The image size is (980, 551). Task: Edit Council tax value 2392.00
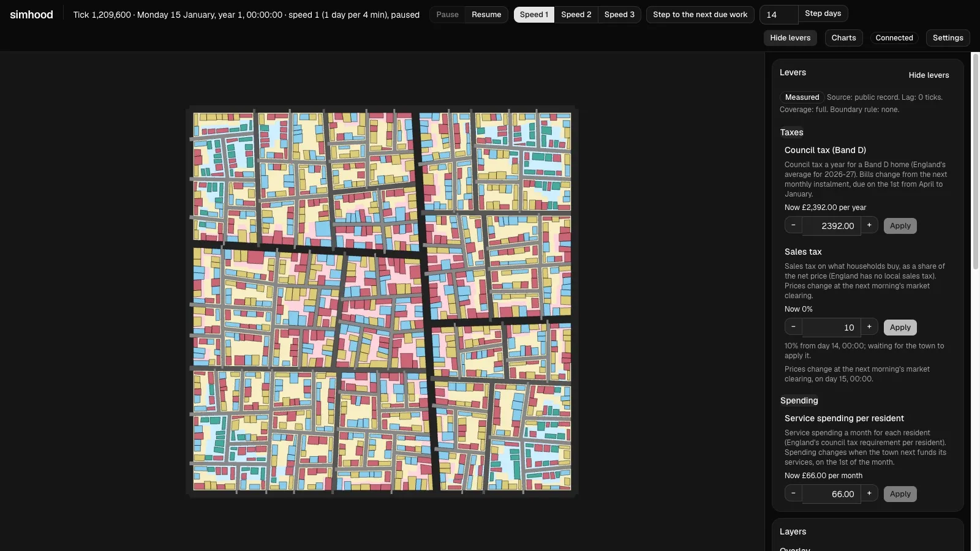click(x=831, y=226)
